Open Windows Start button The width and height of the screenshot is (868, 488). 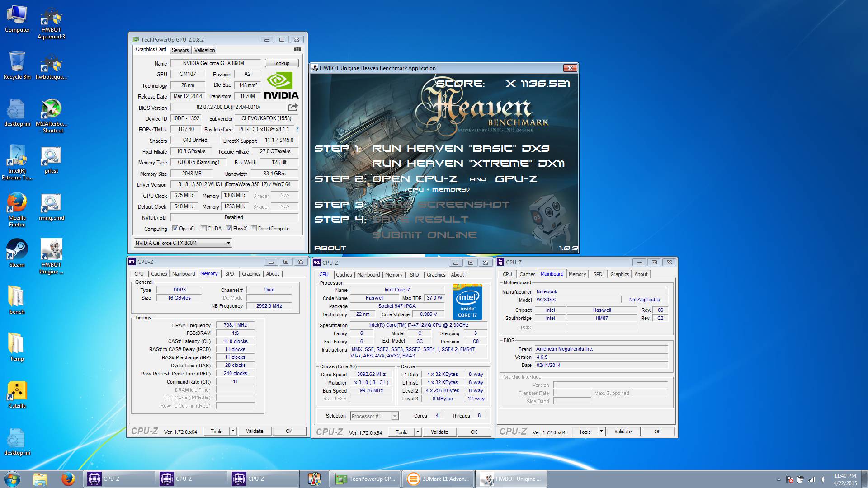point(12,479)
